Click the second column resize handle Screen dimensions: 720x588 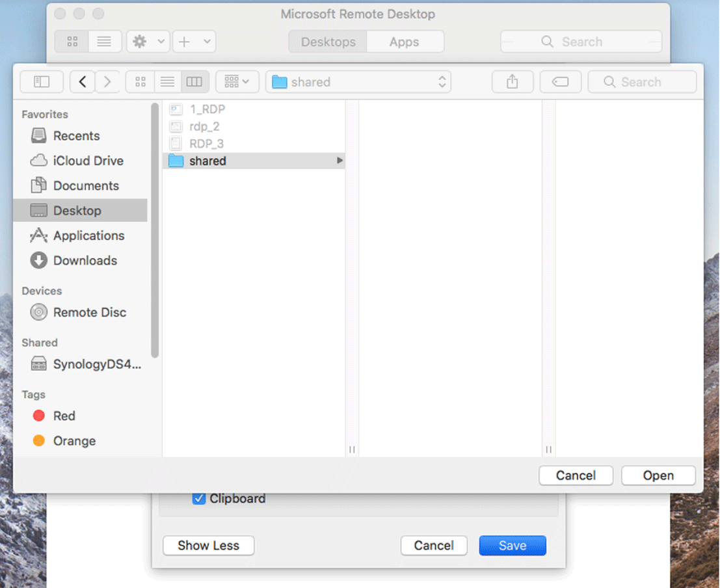[549, 449]
